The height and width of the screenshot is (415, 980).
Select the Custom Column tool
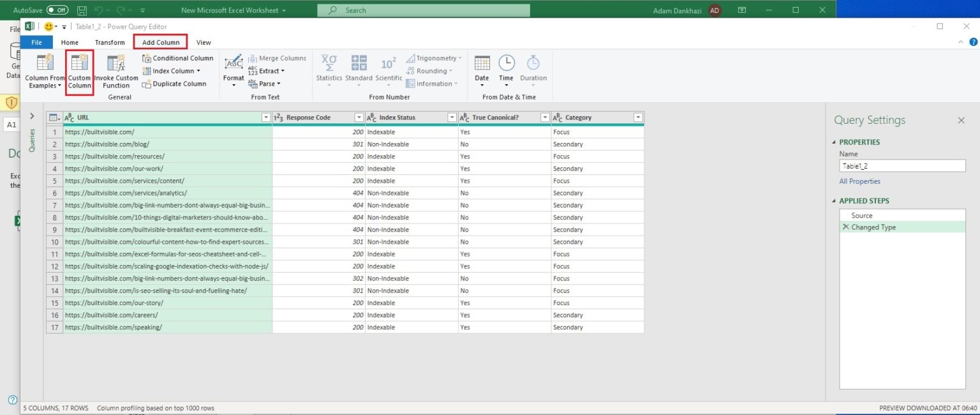click(80, 70)
